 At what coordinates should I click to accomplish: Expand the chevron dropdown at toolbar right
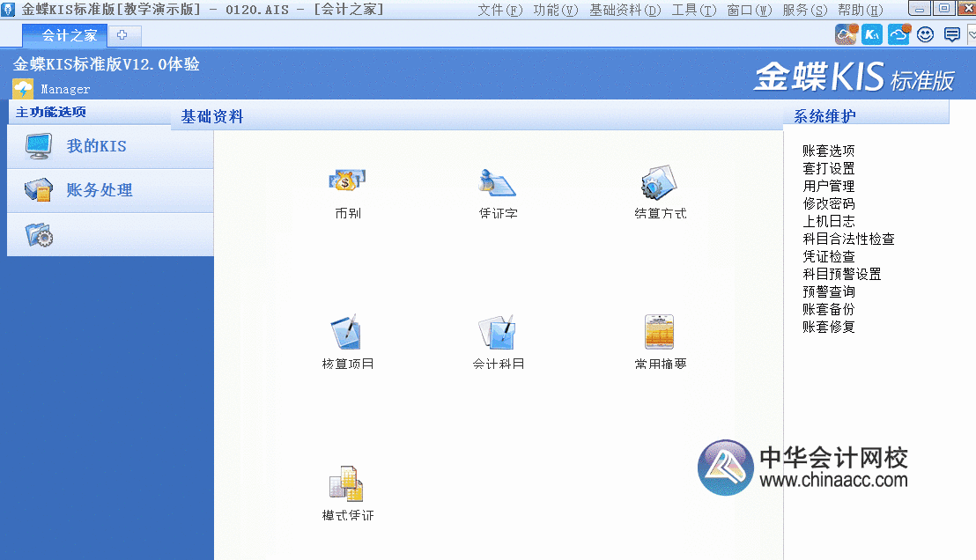[x=972, y=33]
